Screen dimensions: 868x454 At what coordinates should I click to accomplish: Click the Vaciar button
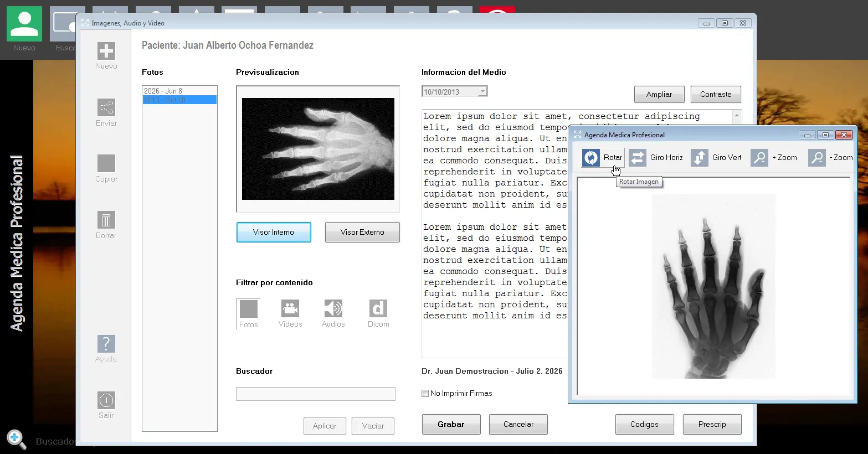[x=373, y=426]
